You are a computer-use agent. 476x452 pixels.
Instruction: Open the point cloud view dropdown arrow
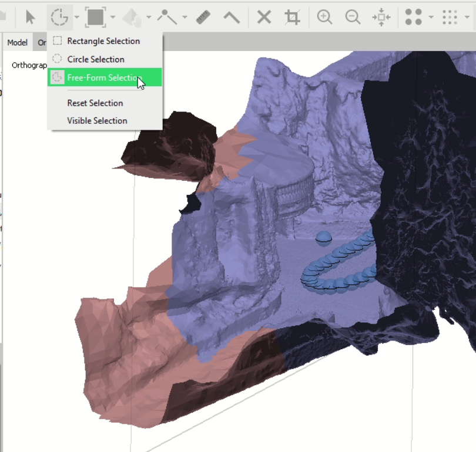pyautogui.click(x=431, y=17)
